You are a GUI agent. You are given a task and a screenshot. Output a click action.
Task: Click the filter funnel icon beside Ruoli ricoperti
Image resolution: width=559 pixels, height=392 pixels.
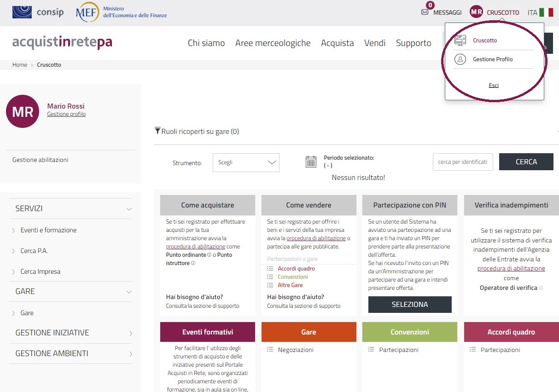(157, 131)
